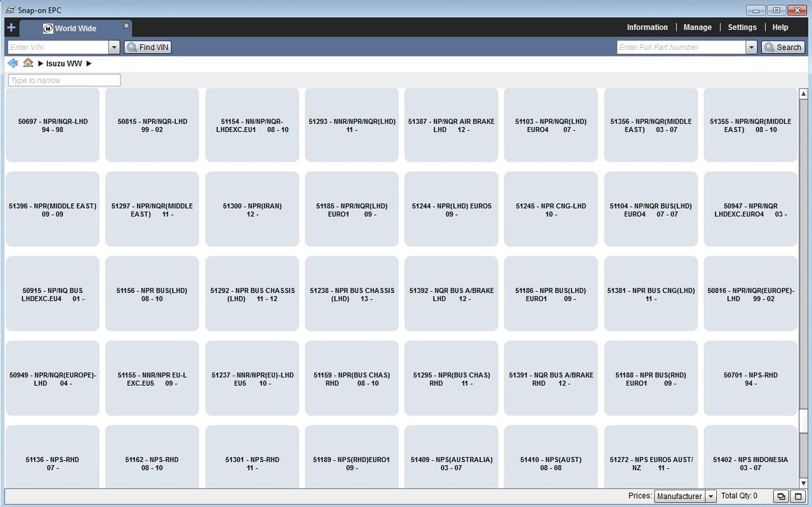Open 51237 NNR/NPR(EU)-LHD EU5 tile
The height and width of the screenshot is (507, 812).
(252, 378)
